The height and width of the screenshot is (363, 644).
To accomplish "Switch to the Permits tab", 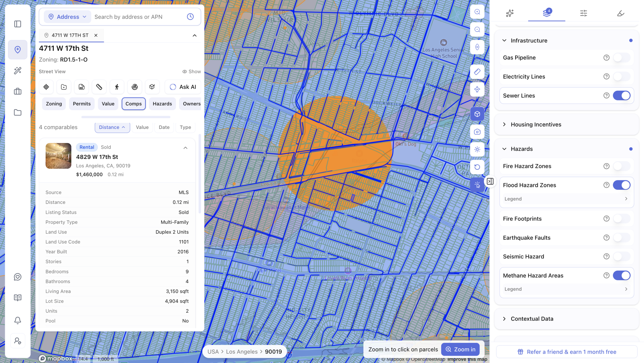I will (82, 104).
